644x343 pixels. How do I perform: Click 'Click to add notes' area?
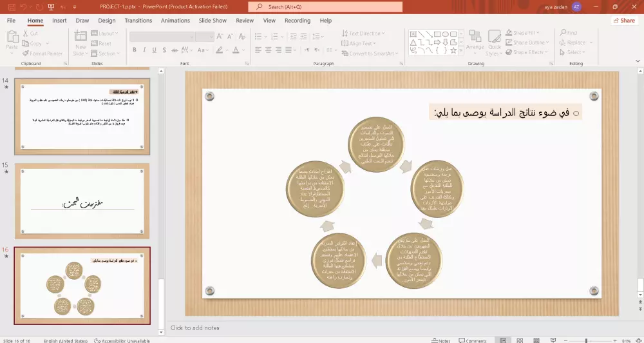[x=195, y=328]
